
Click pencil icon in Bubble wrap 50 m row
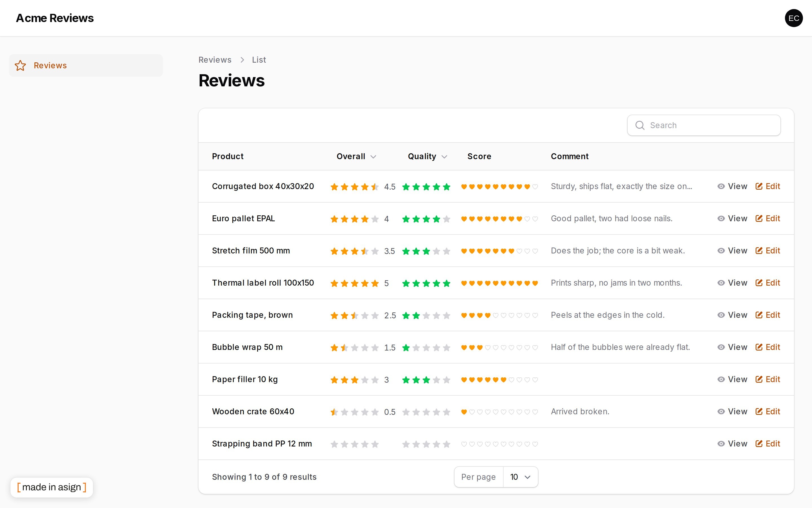(759, 347)
